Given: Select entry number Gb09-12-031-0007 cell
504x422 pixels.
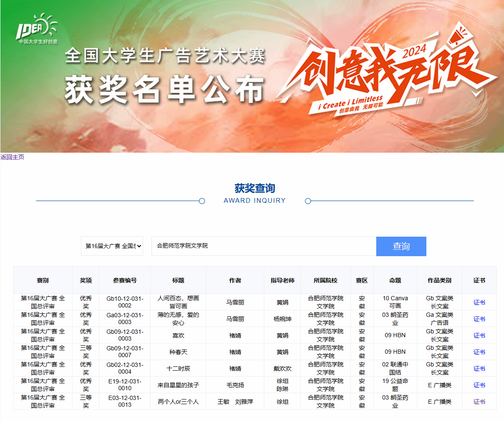Looking at the screenshot, I should click(x=125, y=352).
